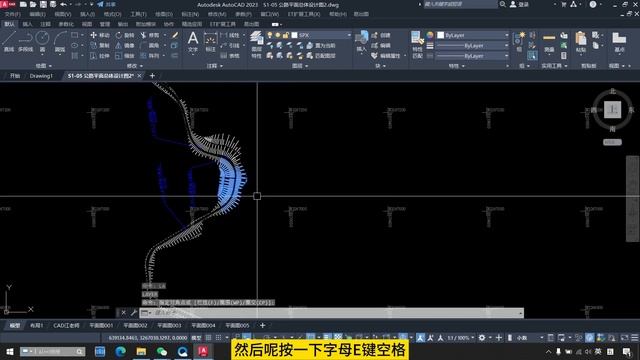The height and width of the screenshot is (360, 640).
Task: Toggle snap mode in status bar
Action: click(x=219, y=338)
